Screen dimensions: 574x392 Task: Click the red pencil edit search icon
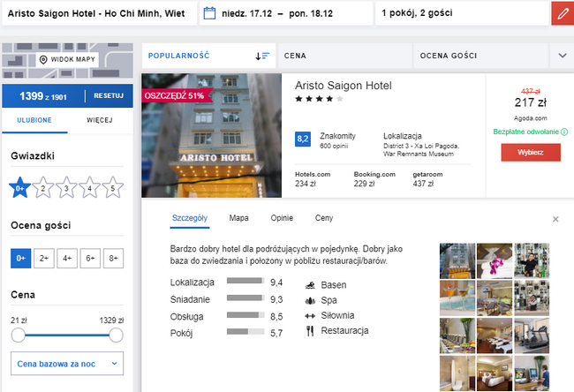point(563,14)
